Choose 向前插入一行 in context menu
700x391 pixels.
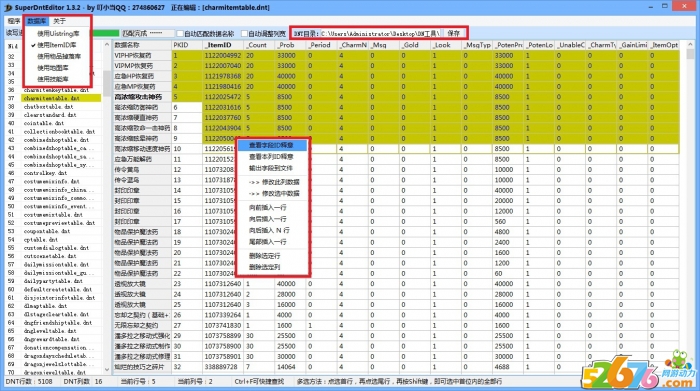271,208
